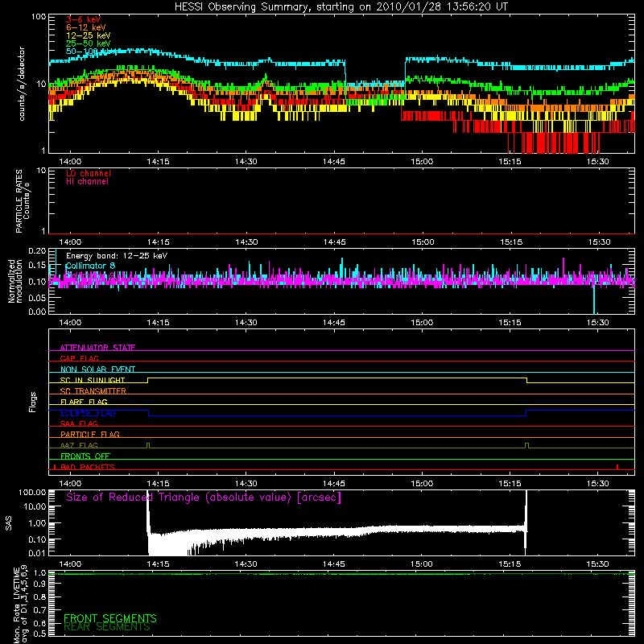Select the FLARE FLAG label
This screenshot has height=644, width=644.
tap(84, 402)
